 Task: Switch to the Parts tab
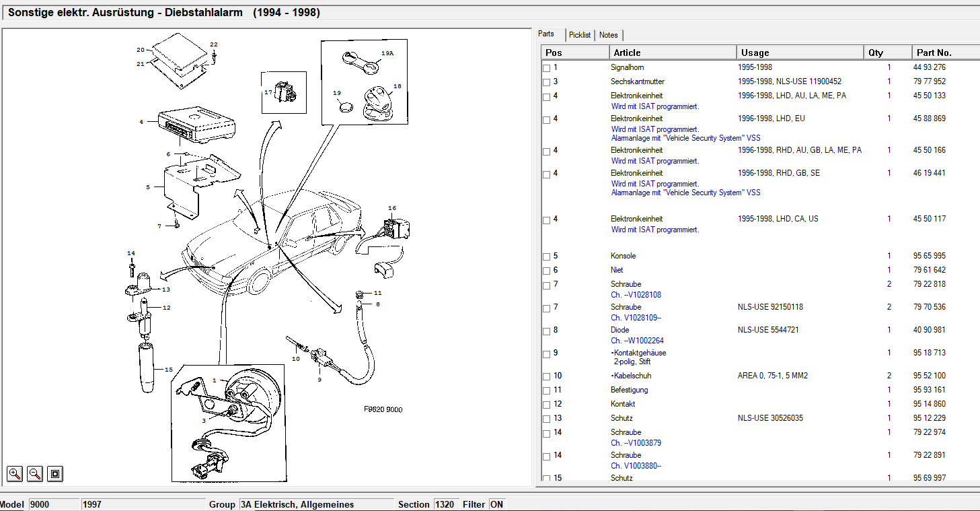pos(550,34)
